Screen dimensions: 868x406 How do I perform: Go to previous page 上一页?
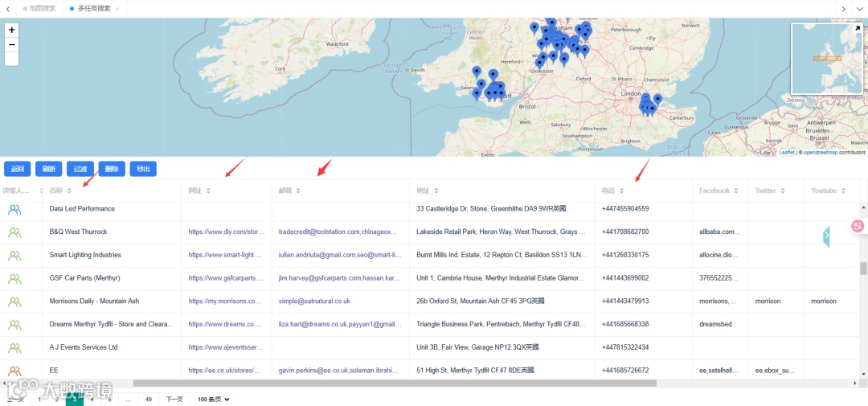tap(15, 400)
